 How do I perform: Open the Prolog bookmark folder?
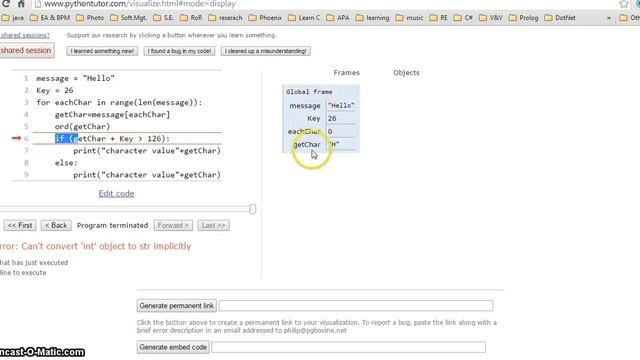(524, 18)
